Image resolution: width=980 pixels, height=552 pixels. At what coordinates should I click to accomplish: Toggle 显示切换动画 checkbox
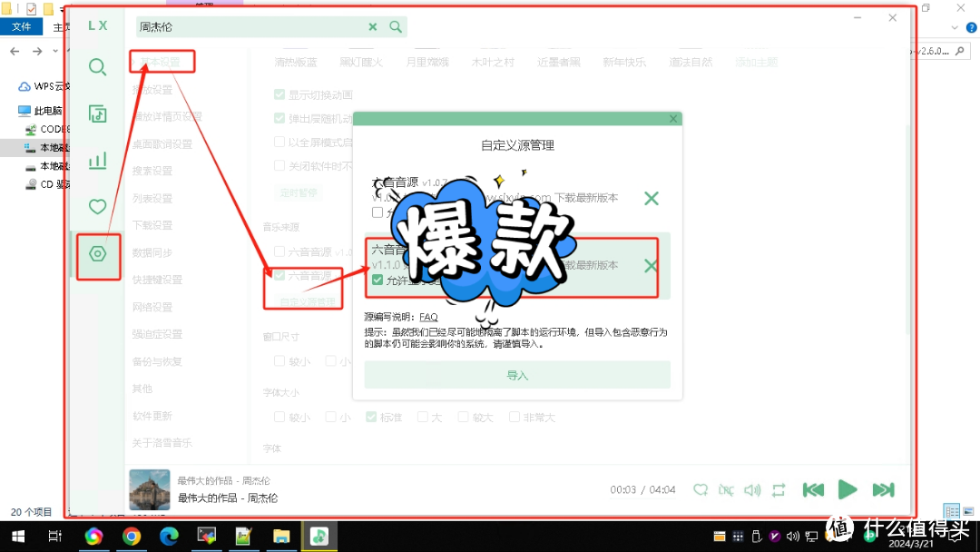pos(279,94)
